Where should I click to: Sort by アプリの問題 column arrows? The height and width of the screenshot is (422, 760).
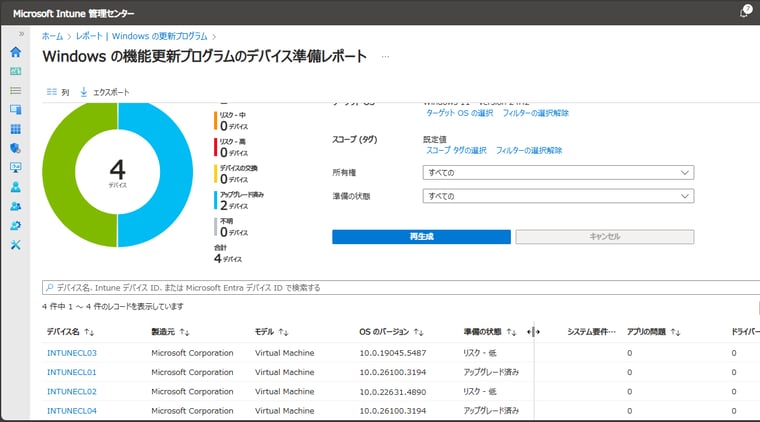676,332
